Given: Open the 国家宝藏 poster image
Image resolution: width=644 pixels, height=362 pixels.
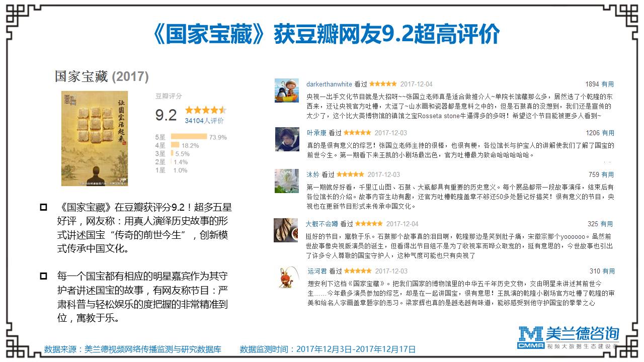Looking at the screenshot, I should (x=95, y=138).
